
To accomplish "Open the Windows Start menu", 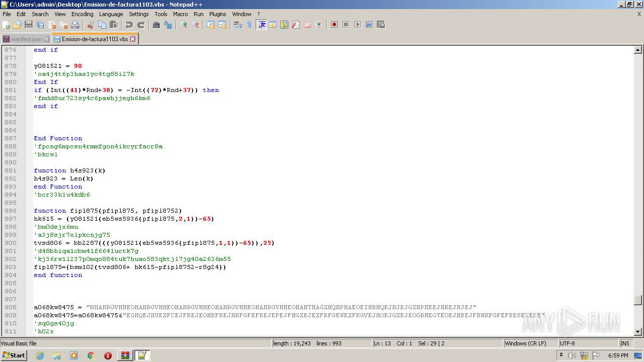I will tap(14, 355).
